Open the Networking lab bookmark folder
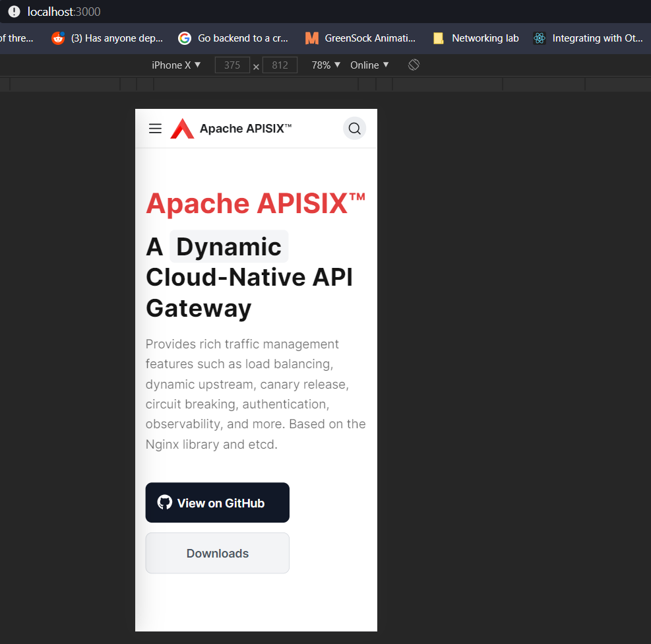 click(x=476, y=38)
